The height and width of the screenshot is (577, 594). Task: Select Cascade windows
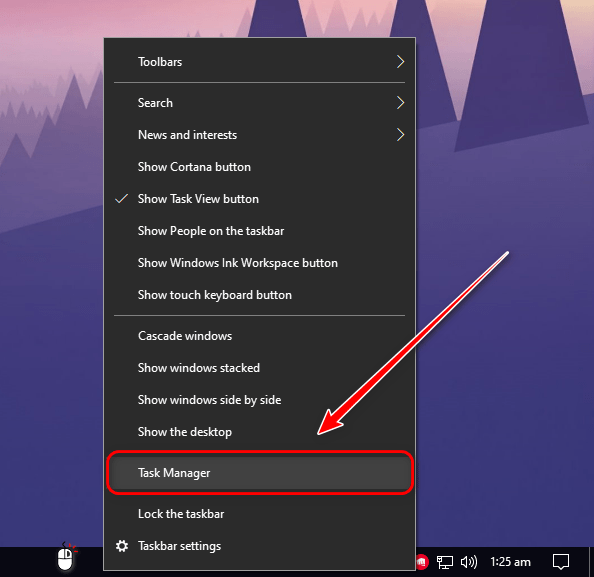point(259,336)
